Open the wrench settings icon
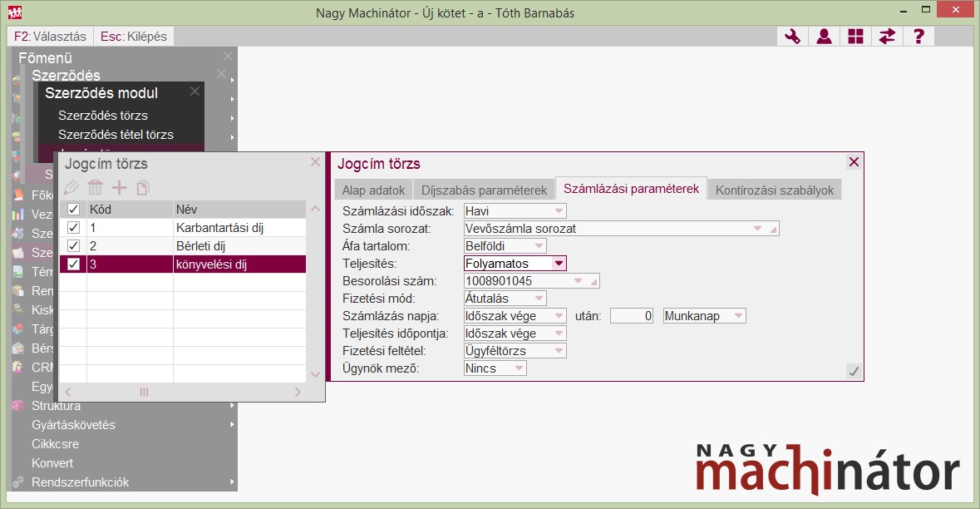This screenshot has width=980, height=509. (792, 37)
